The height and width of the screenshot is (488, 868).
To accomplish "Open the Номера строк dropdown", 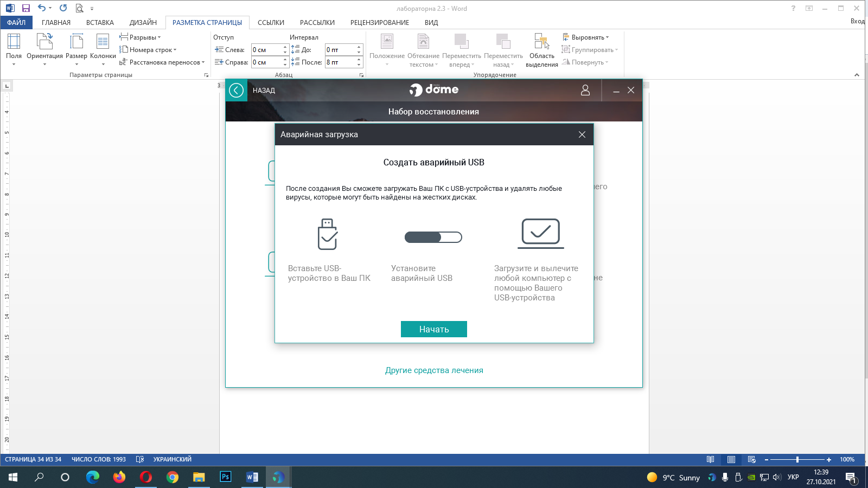I will (148, 50).
